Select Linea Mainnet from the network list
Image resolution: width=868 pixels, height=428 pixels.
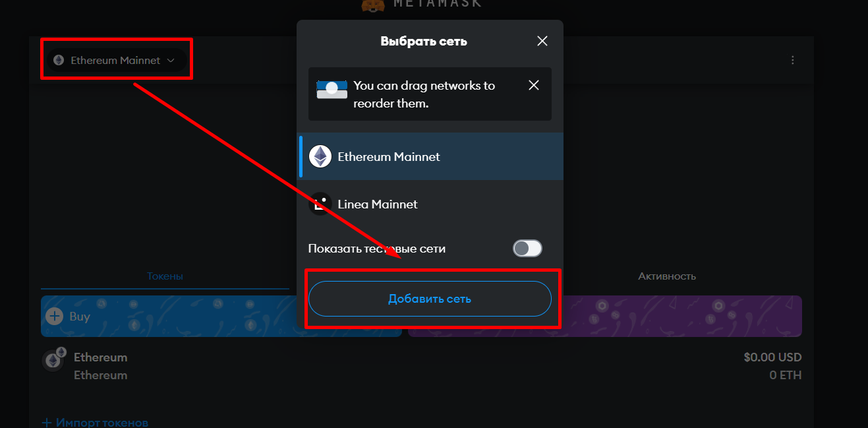(x=377, y=204)
